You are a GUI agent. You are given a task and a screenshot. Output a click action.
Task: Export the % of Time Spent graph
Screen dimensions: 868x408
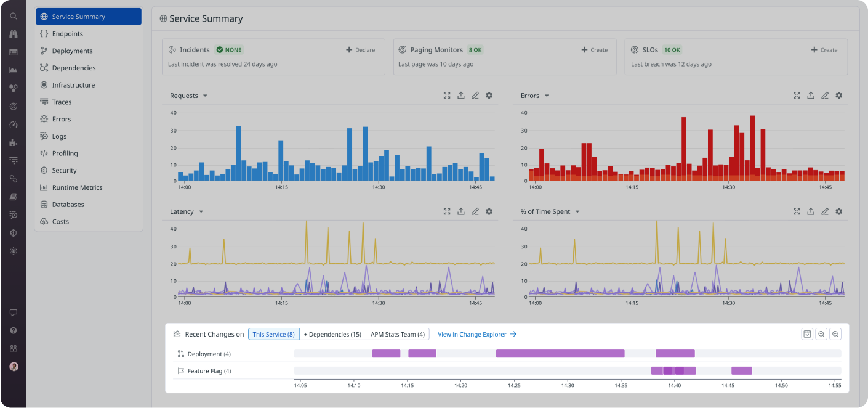pos(811,211)
